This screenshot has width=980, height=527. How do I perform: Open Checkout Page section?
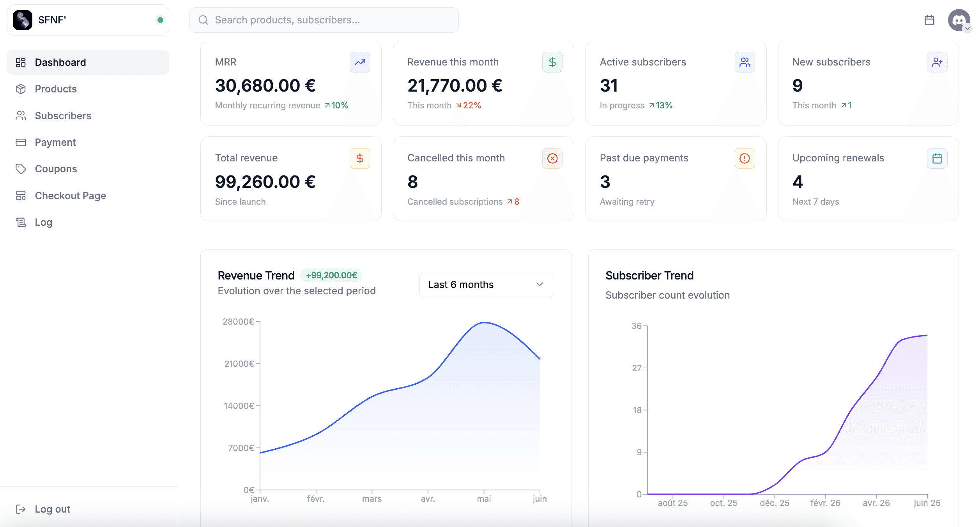pyautogui.click(x=88, y=196)
